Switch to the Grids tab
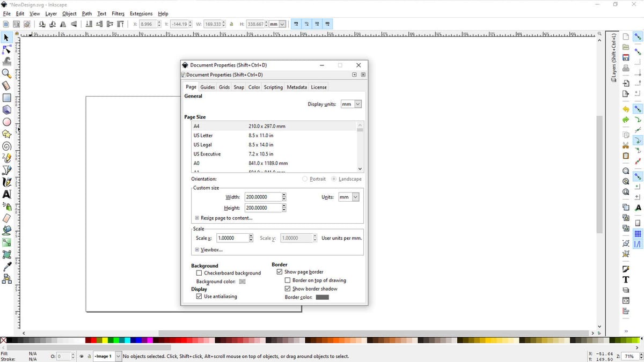The width and height of the screenshot is (644, 362). [x=224, y=87]
